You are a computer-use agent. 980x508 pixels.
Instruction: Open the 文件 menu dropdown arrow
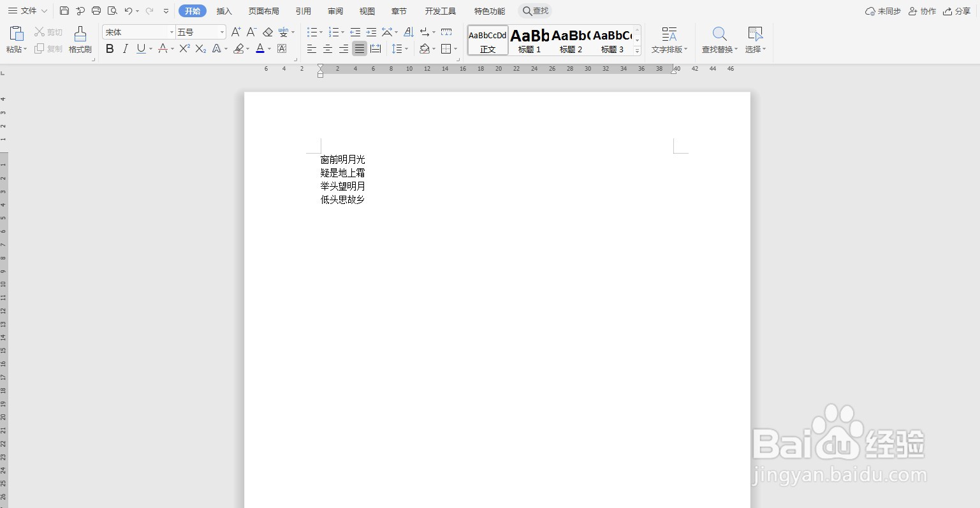tap(44, 11)
